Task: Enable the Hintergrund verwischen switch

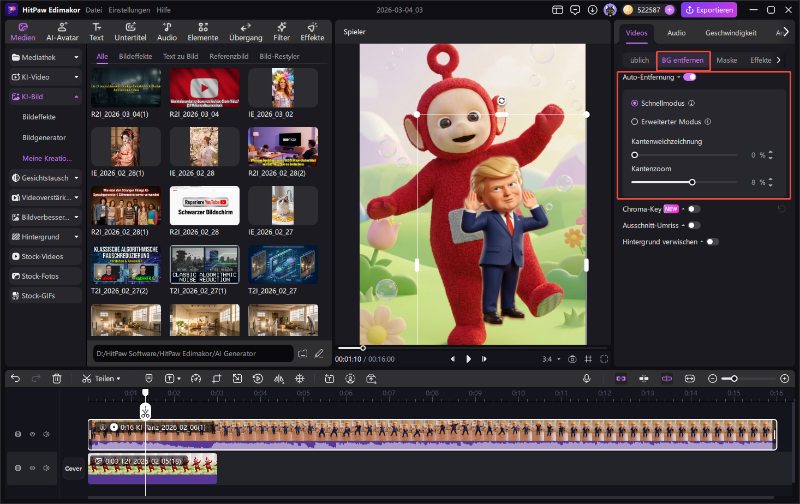Action: point(712,242)
